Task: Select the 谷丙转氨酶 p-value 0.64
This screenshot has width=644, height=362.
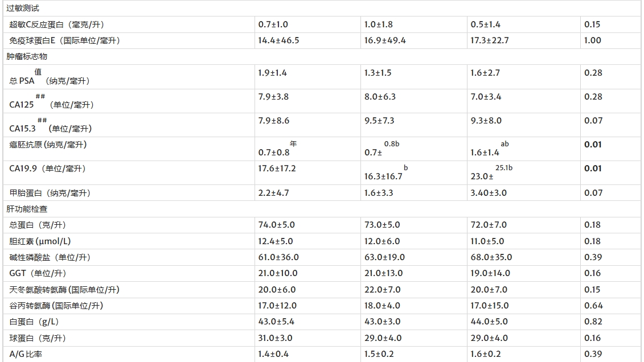Action: click(593, 306)
